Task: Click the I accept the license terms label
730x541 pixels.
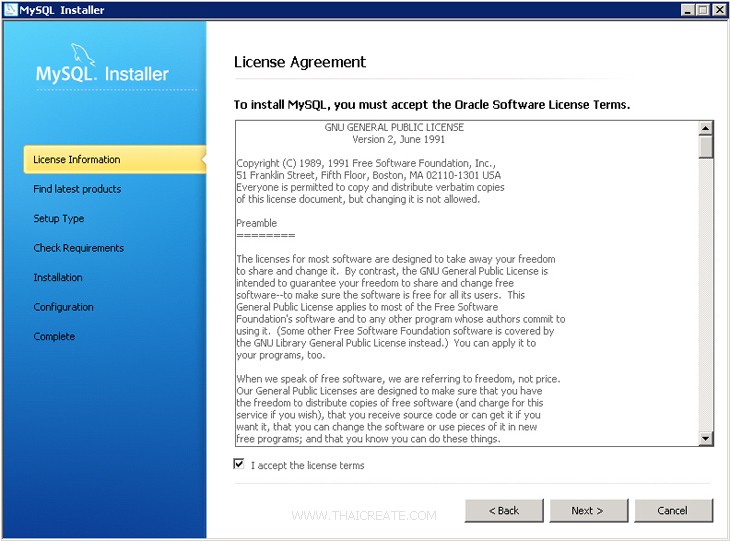Action: pos(307,465)
